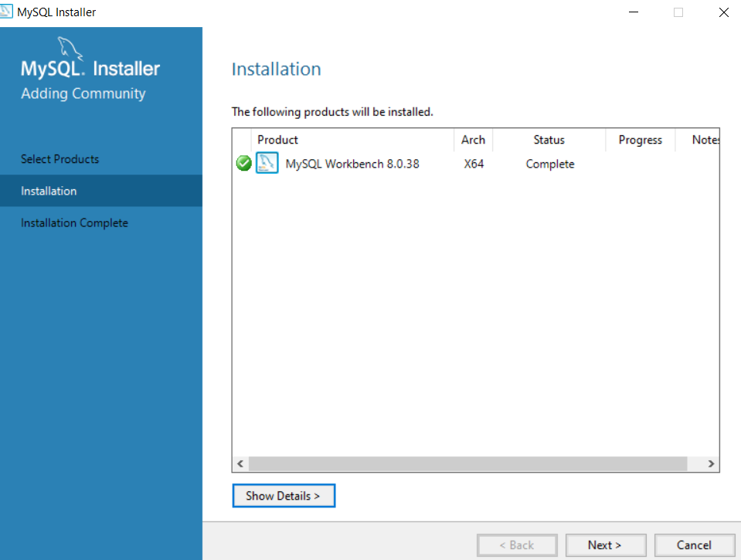The image size is (741, 560).
Task: Close the MySQL Installer window
Action: point(723,12)
